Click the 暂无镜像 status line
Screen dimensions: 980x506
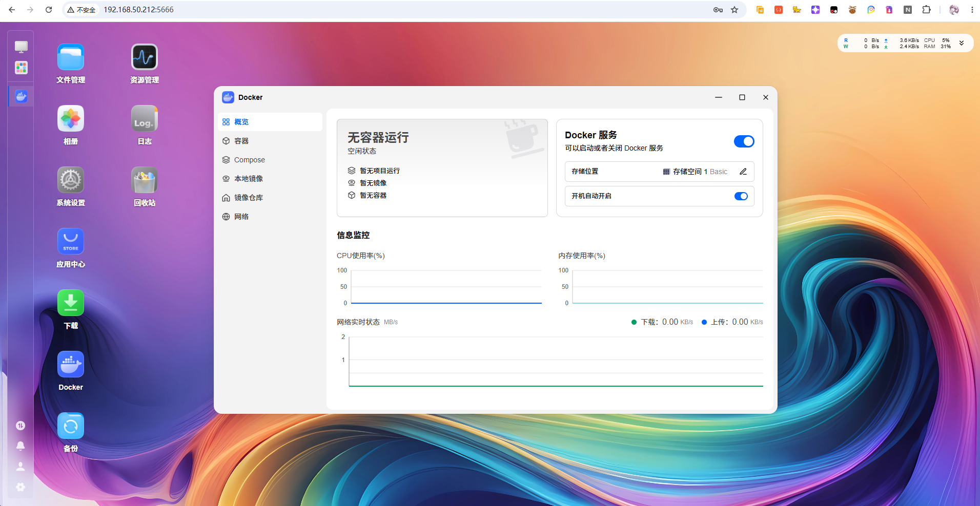367,183
